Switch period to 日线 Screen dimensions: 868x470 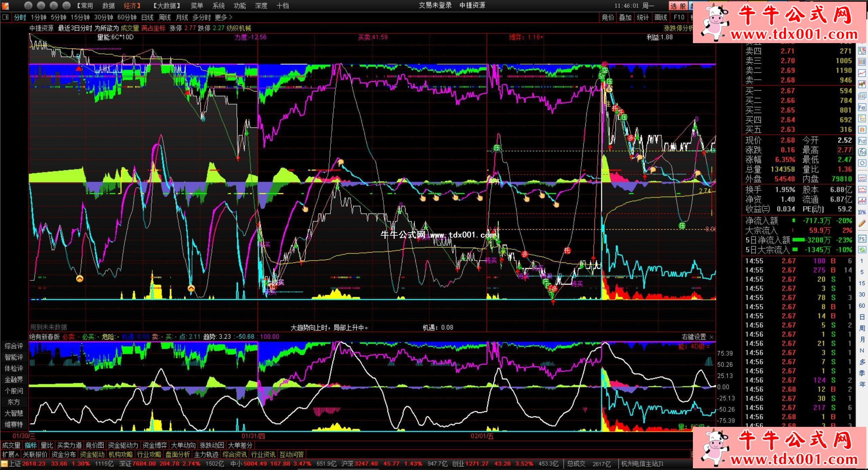coord(147,17)
